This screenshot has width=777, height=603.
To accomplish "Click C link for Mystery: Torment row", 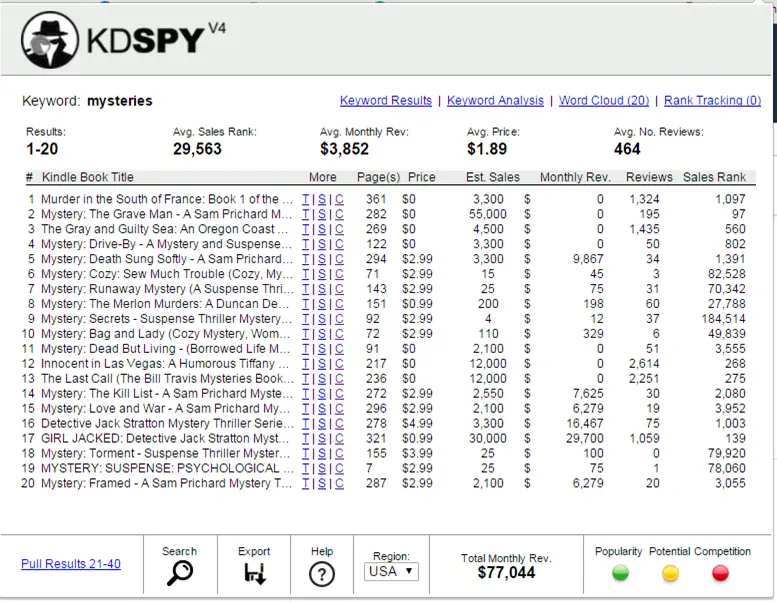I will coord(339,453).
